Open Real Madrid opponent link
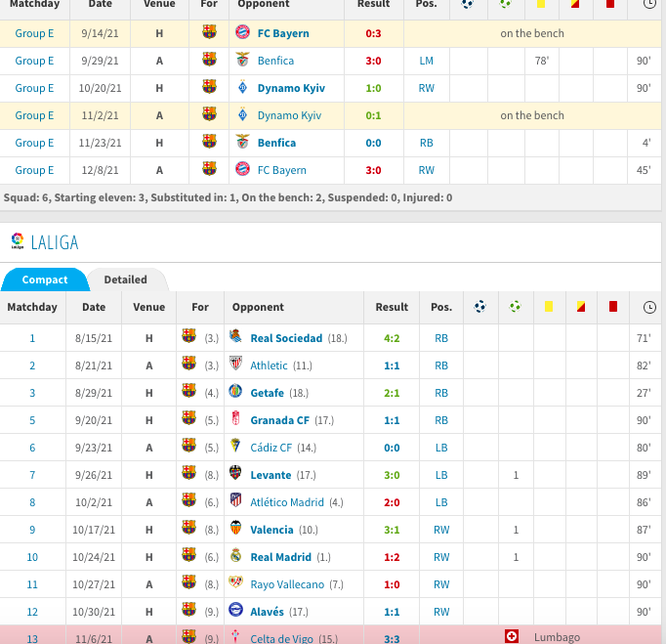 click(x=281, y=557)
